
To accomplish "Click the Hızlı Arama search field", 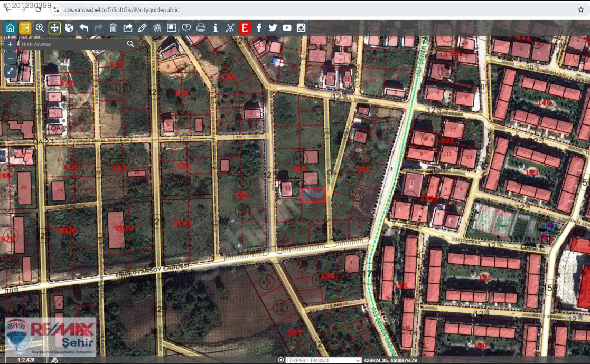I will click(x=71, y=44).
